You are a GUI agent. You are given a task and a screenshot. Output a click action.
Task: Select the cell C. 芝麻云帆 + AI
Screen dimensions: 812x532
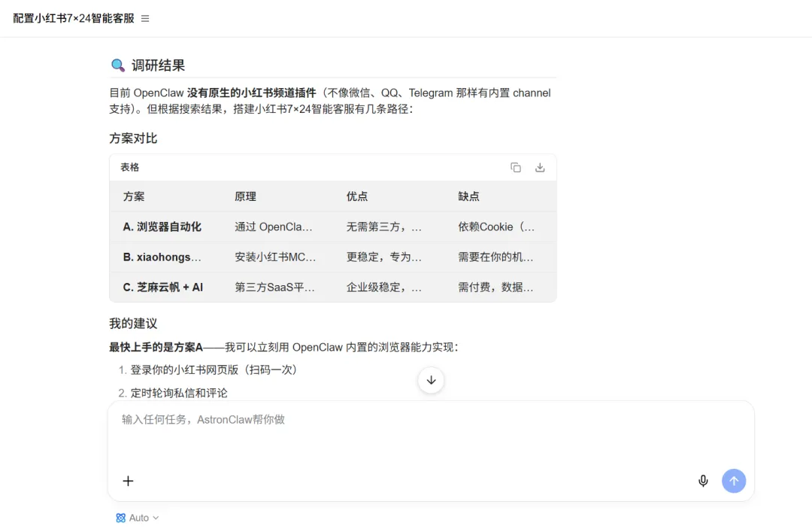click(163, 287)
